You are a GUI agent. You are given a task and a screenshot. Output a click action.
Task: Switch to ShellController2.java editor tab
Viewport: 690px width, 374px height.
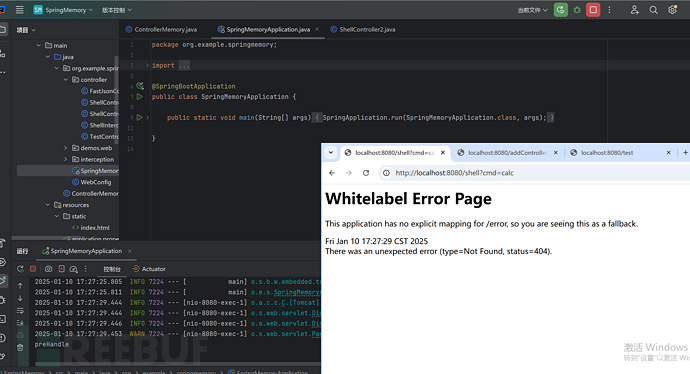tap(363, 29)
